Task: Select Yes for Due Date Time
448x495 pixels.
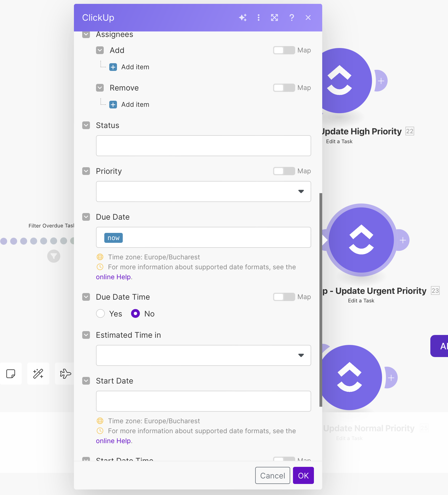Action: coord(100,314)
